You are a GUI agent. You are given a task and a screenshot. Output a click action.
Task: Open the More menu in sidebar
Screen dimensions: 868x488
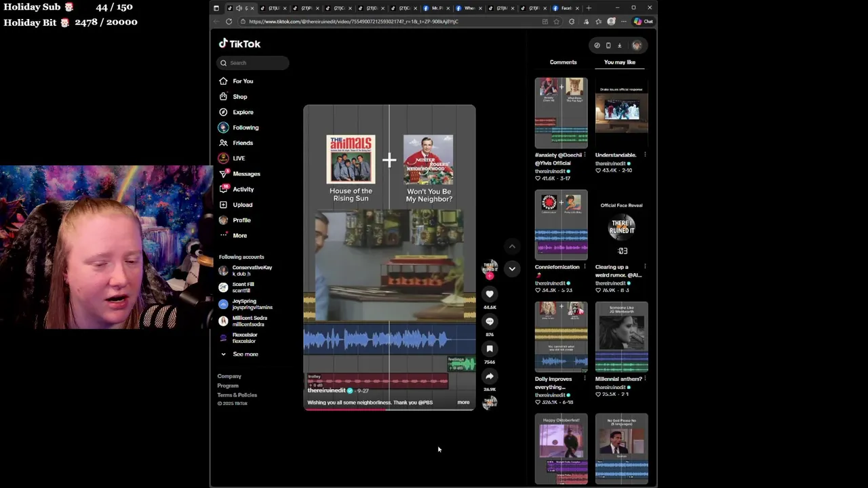coord(233,236)
